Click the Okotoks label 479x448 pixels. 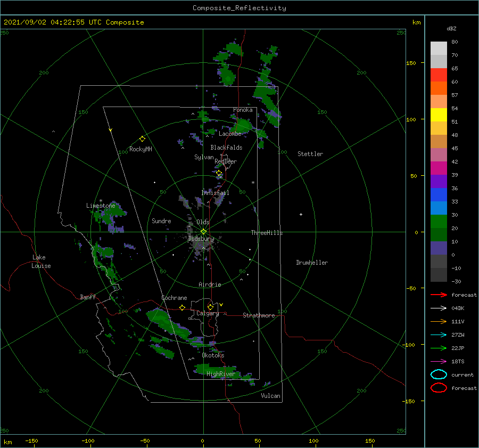(213, 355)
